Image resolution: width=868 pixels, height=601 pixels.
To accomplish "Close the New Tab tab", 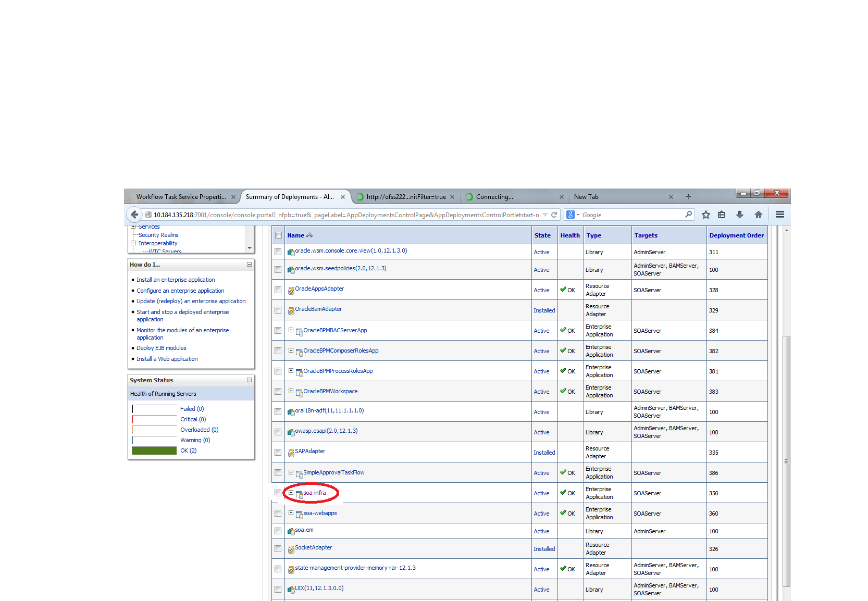I will 671,197.
